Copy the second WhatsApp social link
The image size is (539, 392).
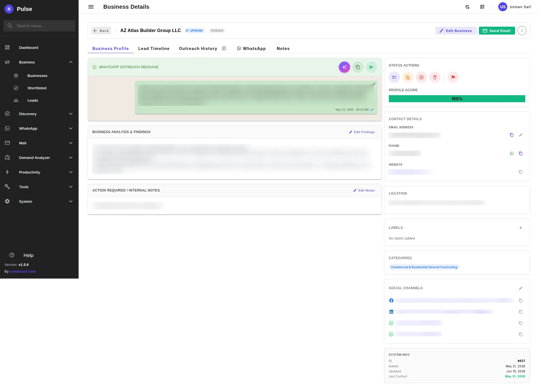(x=521, y=334)
